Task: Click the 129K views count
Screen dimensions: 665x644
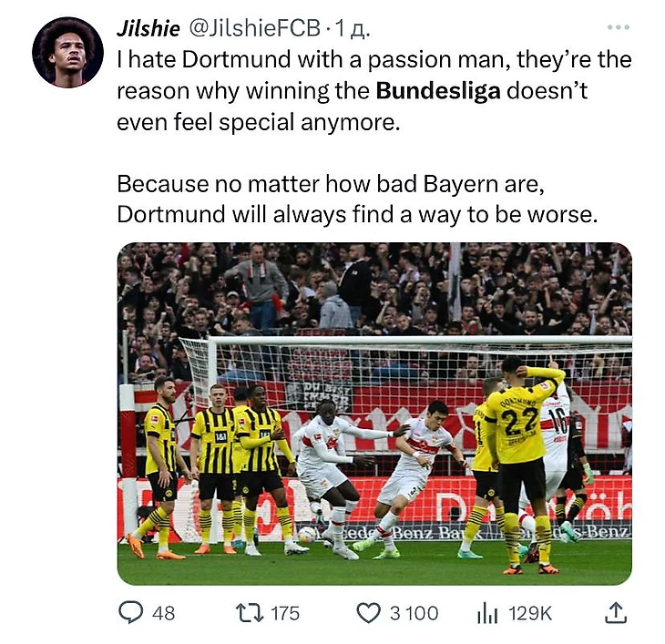Action: (x=530, y=613)
